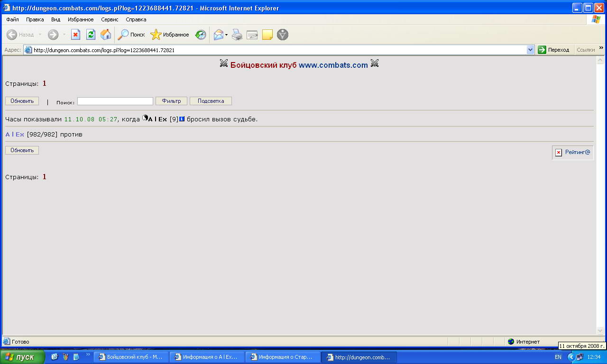Click the 12:34 system clock
The image size is (607, 364).
click(594, 357)
